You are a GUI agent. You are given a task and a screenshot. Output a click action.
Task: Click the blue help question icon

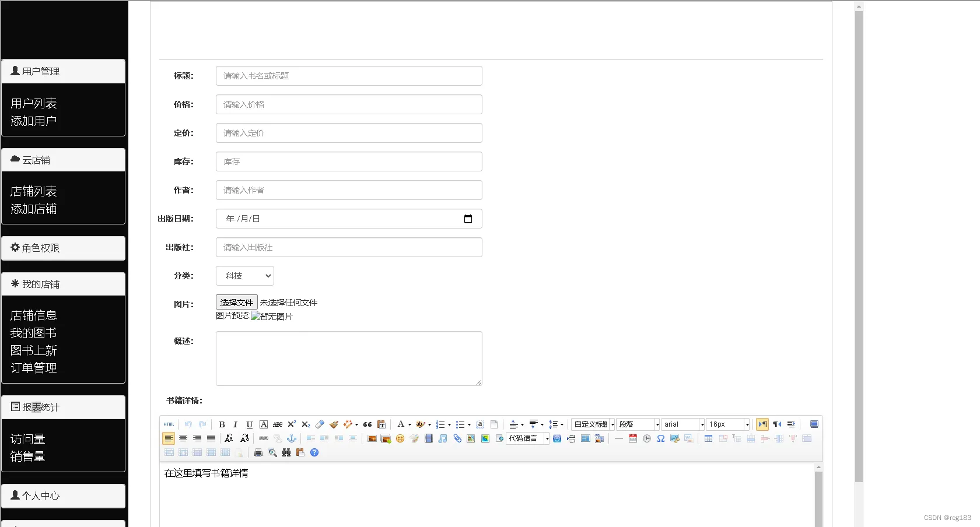[x=314, y=452]
